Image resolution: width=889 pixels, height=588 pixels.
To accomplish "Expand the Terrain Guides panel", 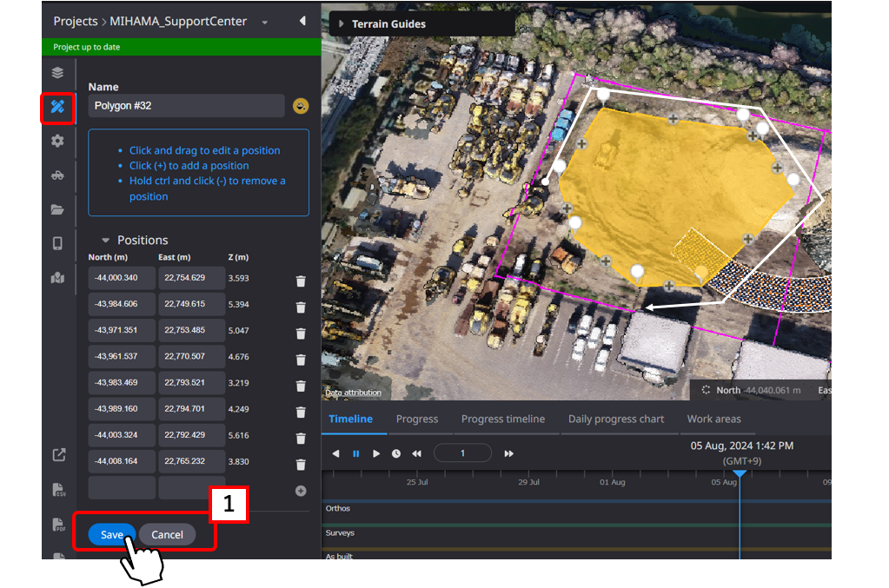I will coord(342,24).
